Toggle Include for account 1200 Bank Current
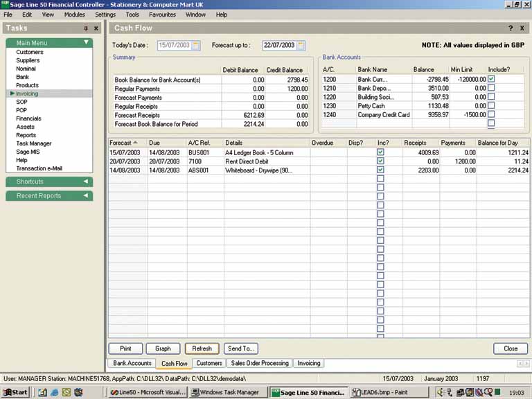This screenshot has height=399, width=532. point(491,79)
